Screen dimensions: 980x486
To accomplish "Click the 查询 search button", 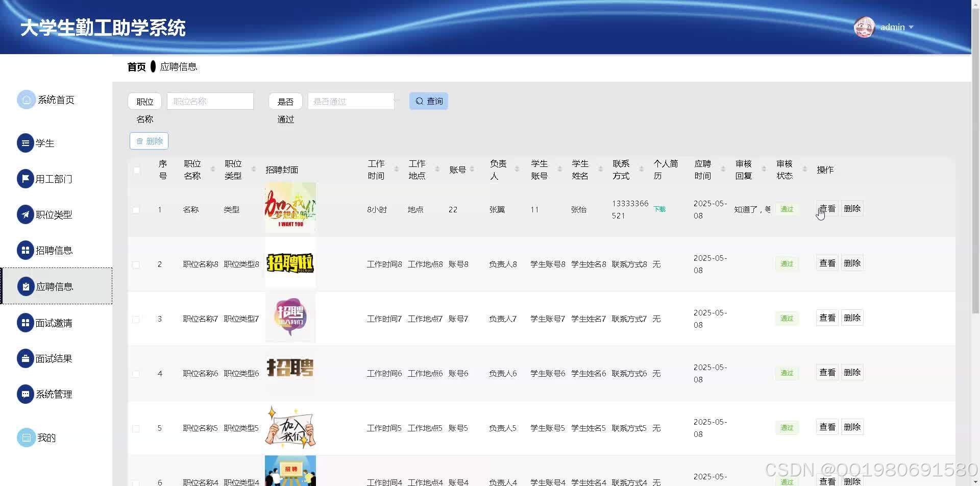I will coord(428,101).
